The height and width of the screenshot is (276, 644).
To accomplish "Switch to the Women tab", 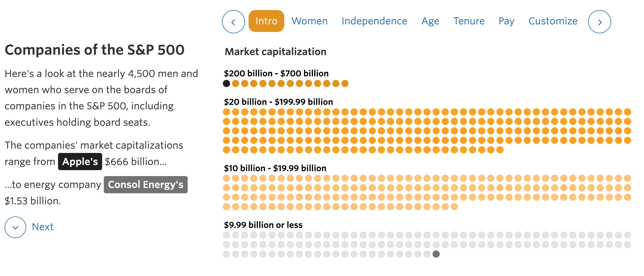I will point(309,21).
